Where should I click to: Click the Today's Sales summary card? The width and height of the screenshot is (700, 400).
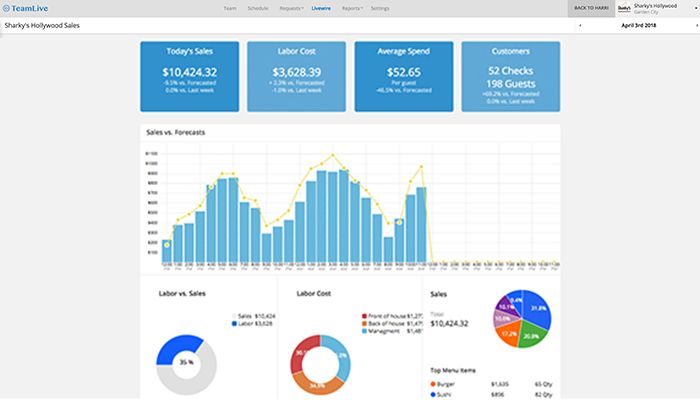pos(190,76)
